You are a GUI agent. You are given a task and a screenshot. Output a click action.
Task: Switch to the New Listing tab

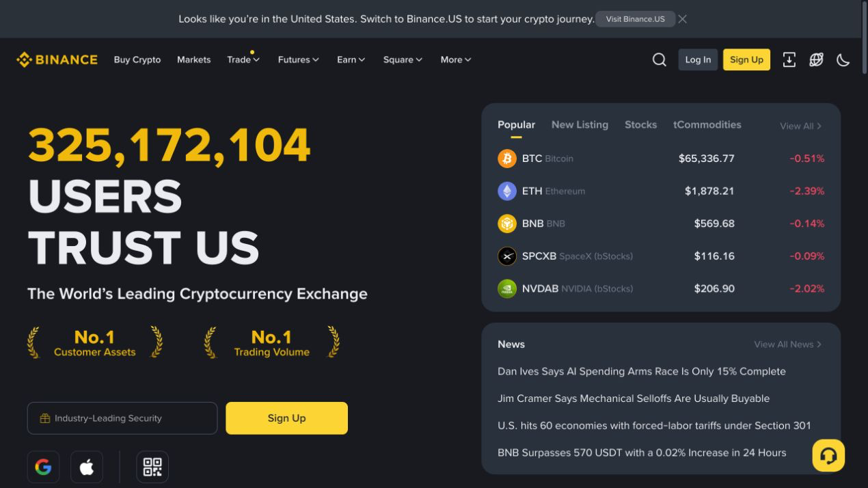[580, 124]
